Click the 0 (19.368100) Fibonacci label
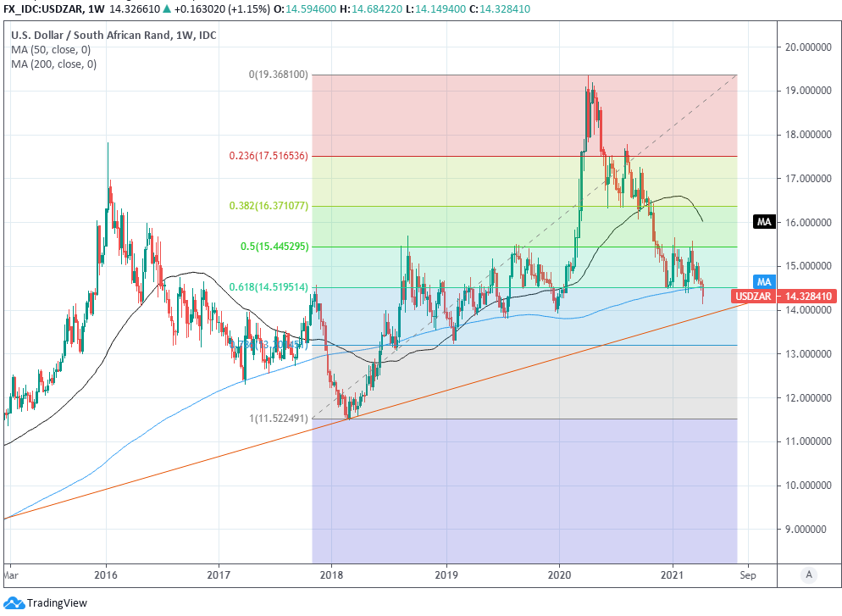842x616 pixels. [x=278, y=75]
